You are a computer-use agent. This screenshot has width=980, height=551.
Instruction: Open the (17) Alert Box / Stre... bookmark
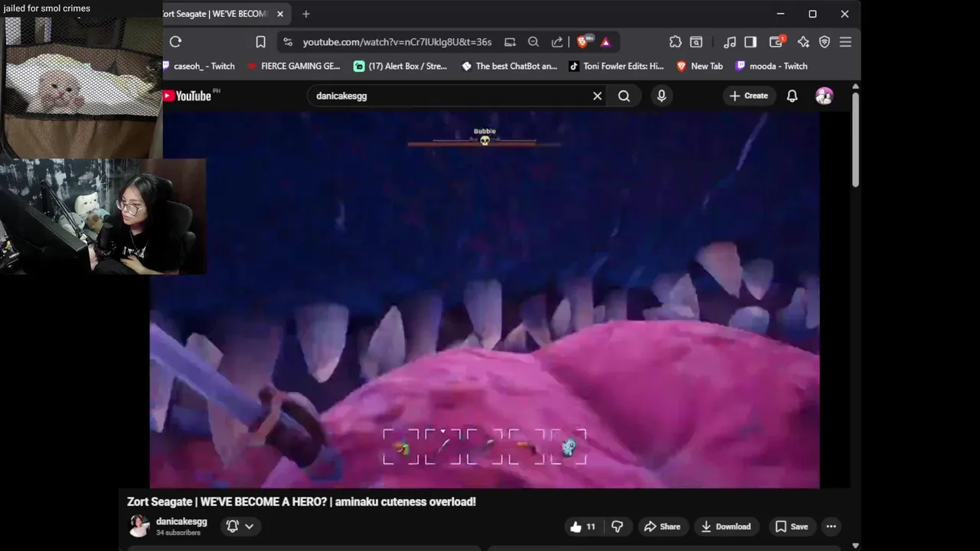pyautogui.click(x=400, y=66)
